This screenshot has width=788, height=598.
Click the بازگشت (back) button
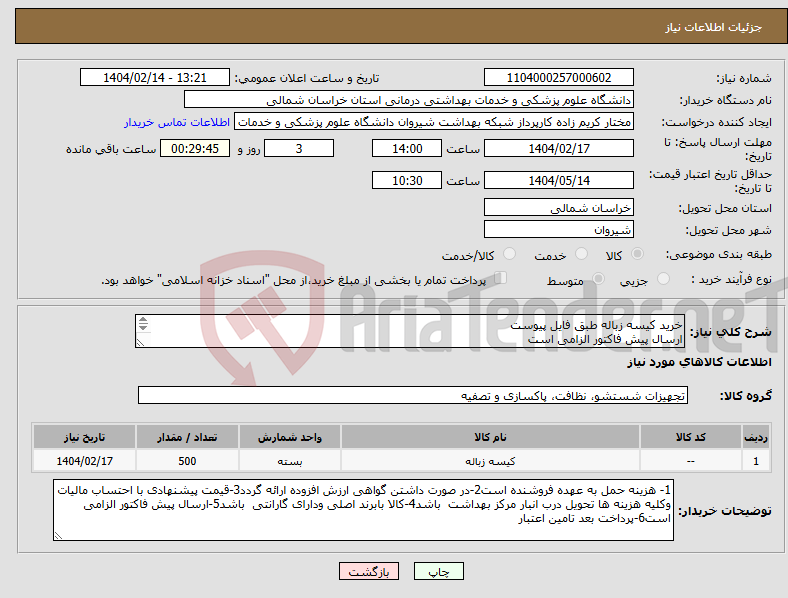[x=369, y=571]
